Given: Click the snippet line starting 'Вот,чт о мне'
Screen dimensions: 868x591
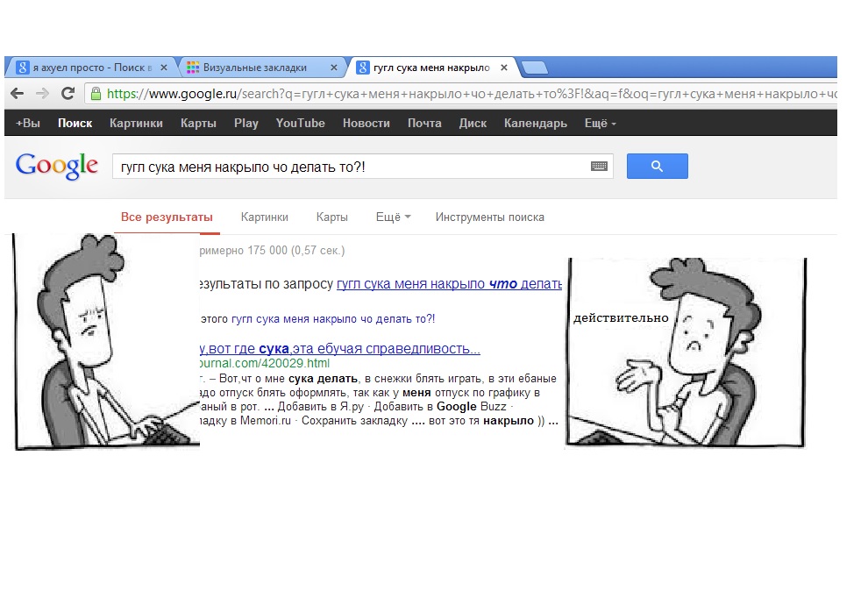Looking at the screenshot, I should coord(378,379).
